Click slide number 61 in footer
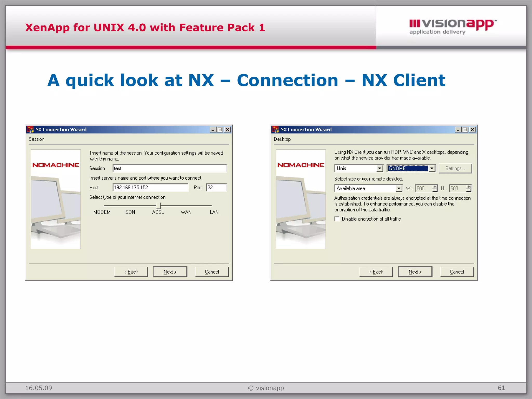The height and width of the screenshot is (399, 532). pyautogui.click(x=501, y=388)
